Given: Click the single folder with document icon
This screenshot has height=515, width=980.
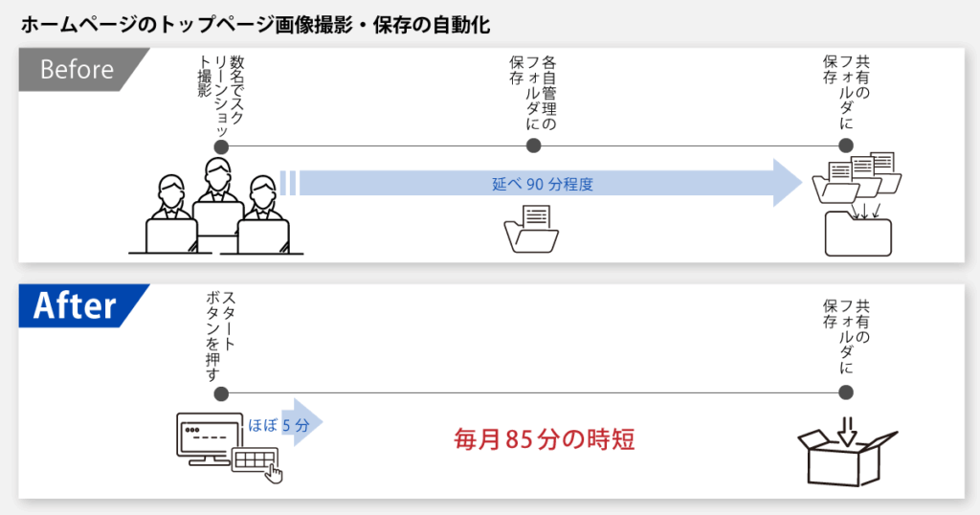Looking at the screenshot, I should pos(532,231).
